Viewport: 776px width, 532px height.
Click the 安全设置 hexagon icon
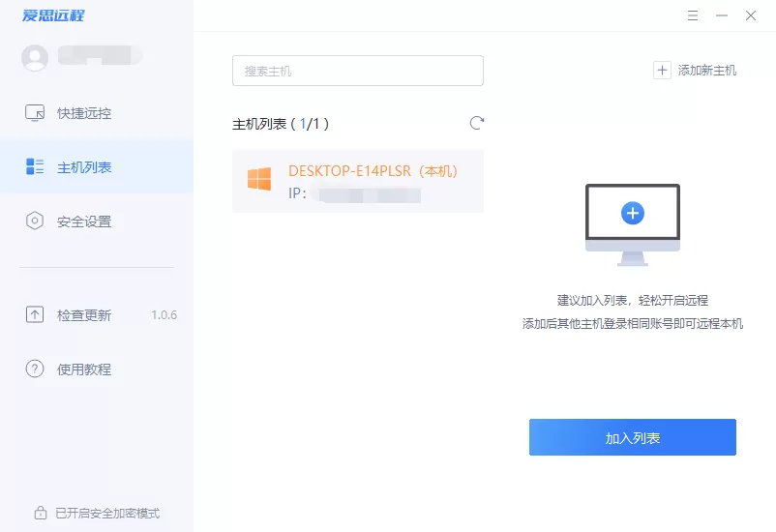[x=35, y=221]
